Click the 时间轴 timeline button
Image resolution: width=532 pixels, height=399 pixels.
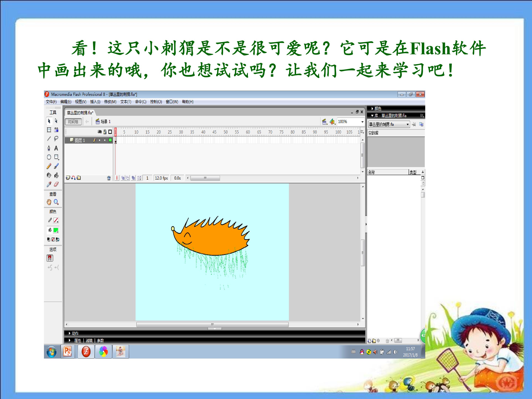click(x=73, y=122)
